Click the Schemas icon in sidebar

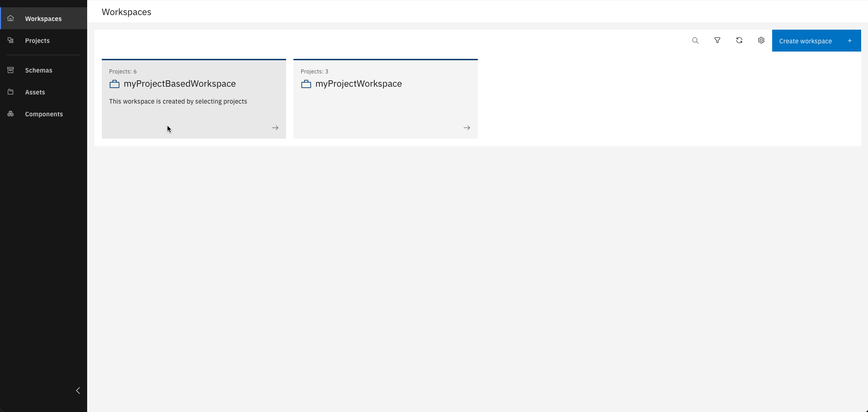click(10, 70)
